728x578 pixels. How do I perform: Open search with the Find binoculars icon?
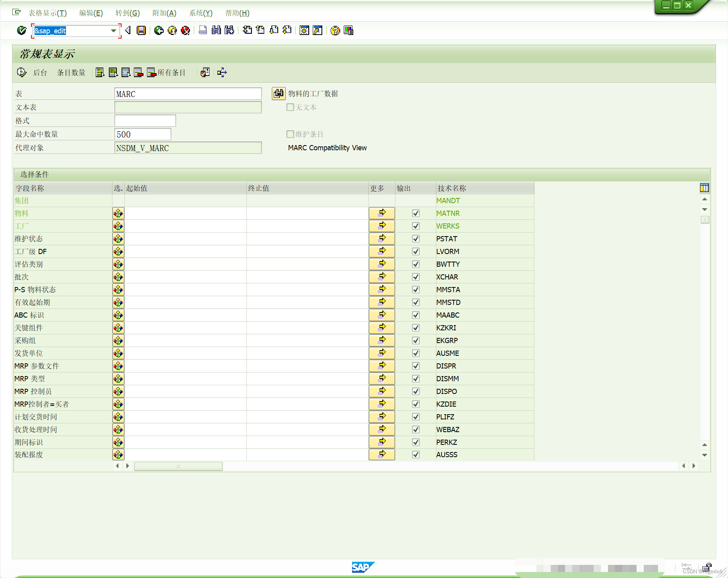coord(216,31)
